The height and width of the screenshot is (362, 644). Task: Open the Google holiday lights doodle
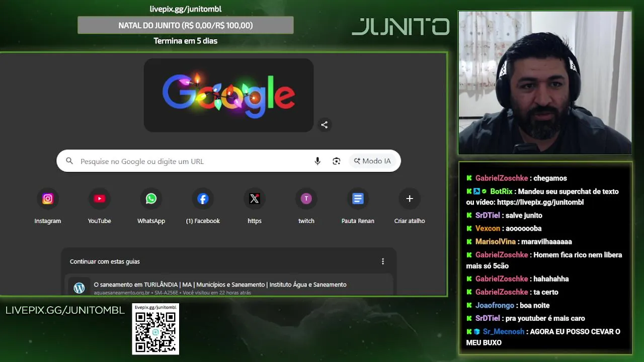point(228,96)
